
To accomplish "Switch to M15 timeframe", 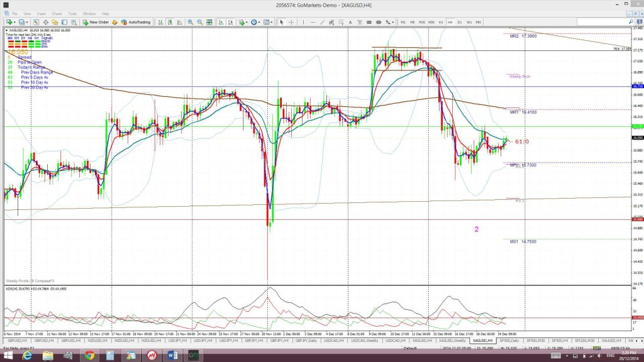I will tap(422, 22).
